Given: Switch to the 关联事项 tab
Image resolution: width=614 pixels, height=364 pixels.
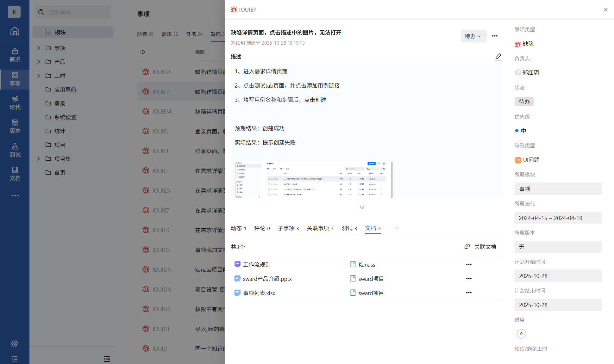Looking at the screenshot, I should click(320, 228).
